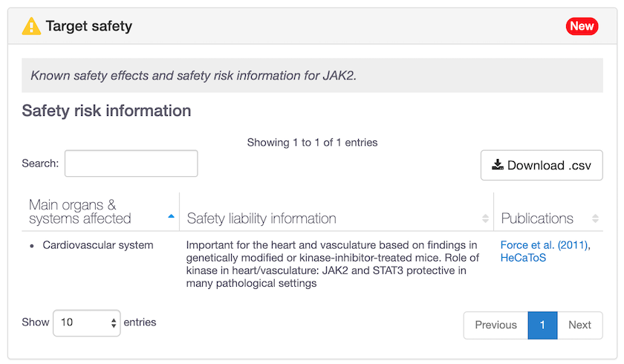Go to the Next page
The height and width of the screenshot is (364, 624).
[x=579, y=325]
